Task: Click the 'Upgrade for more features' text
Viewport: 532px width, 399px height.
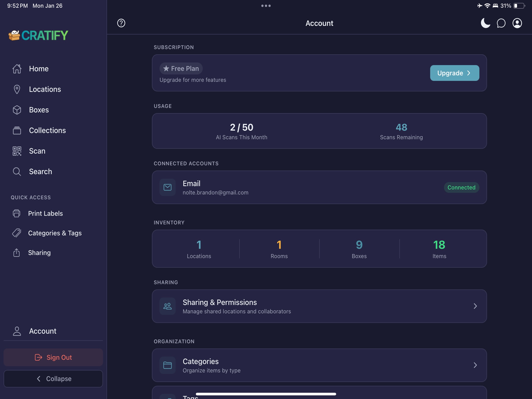Action: coord(193,80)
